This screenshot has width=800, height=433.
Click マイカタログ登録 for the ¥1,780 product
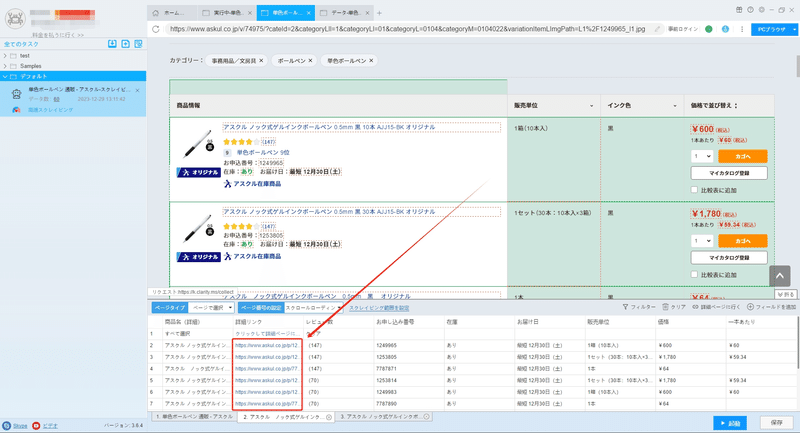[729, 258]
